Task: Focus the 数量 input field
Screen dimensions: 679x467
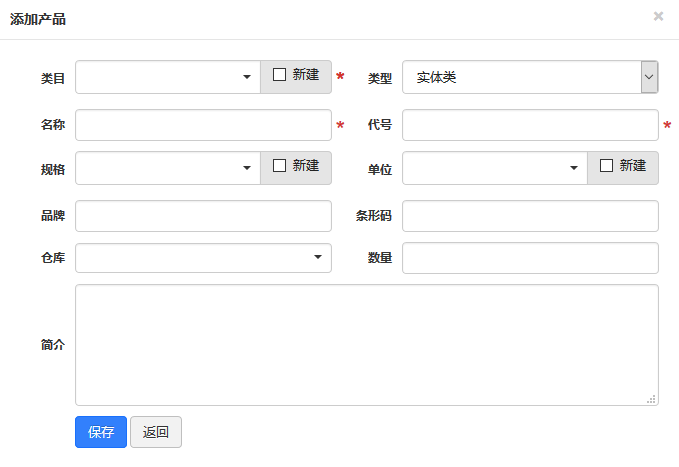Action: 530,258
